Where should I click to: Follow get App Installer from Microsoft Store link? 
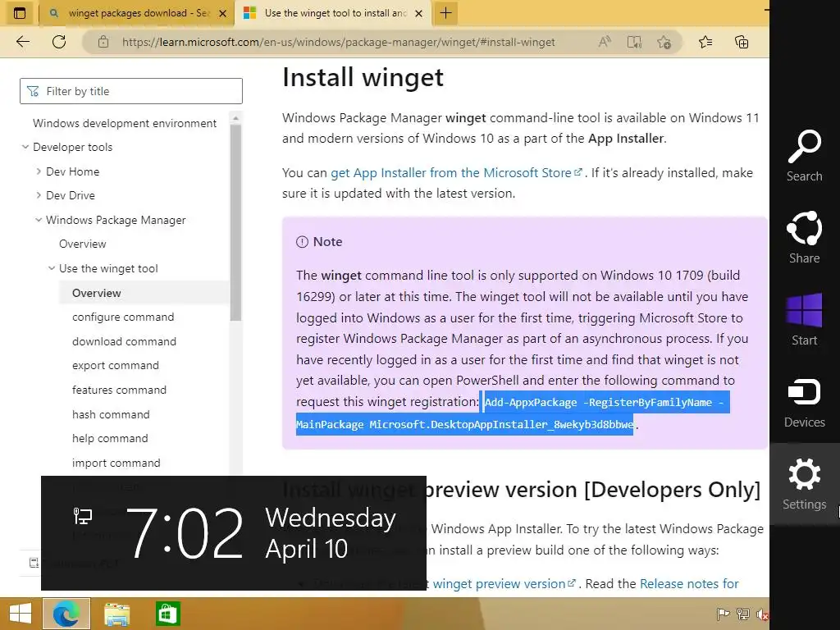pos(456,172)
